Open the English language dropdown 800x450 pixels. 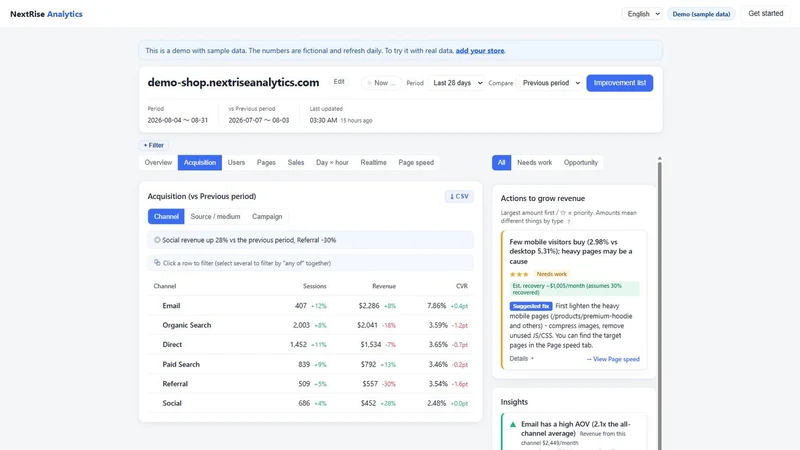pyautogui.click(x=642, y=14)
